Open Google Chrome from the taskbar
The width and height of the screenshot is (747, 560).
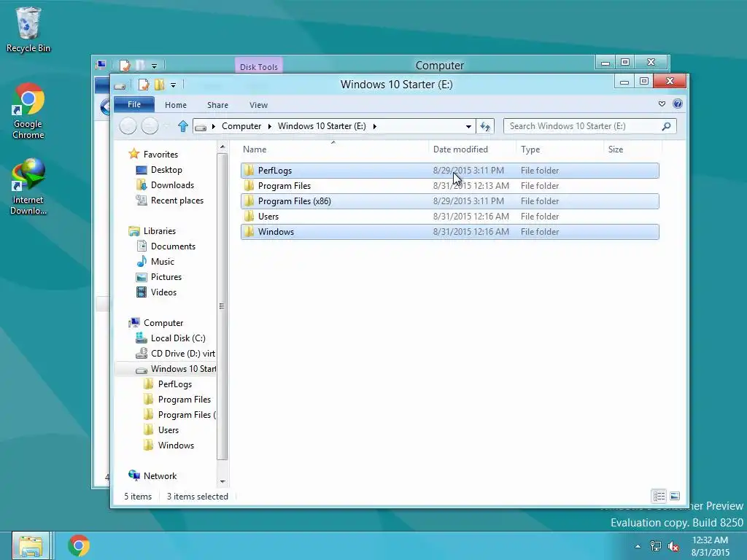click(x=79, y=545)
